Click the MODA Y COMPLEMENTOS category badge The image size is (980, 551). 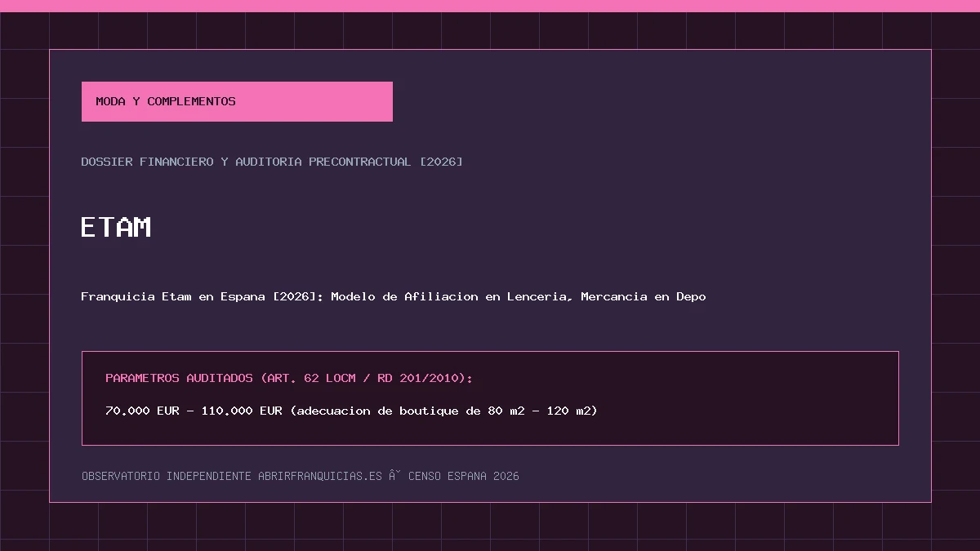coord(237,101)
